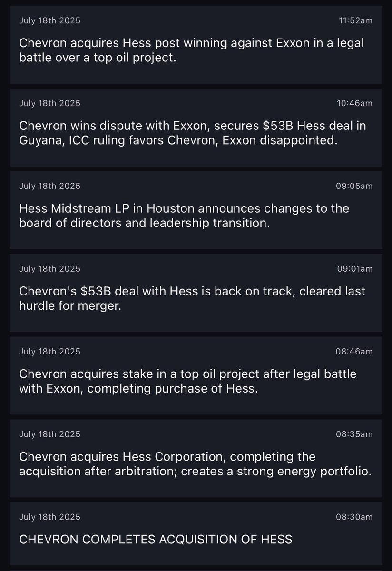Click the date label on the 08:35am card
This screenshot has width=392, height=571.
[x=50, y=434]
